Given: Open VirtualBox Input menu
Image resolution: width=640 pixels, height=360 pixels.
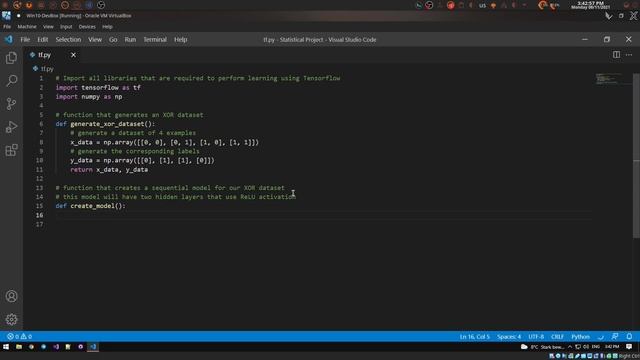Looking at the screenshot, I should click(x=66, y=27).
